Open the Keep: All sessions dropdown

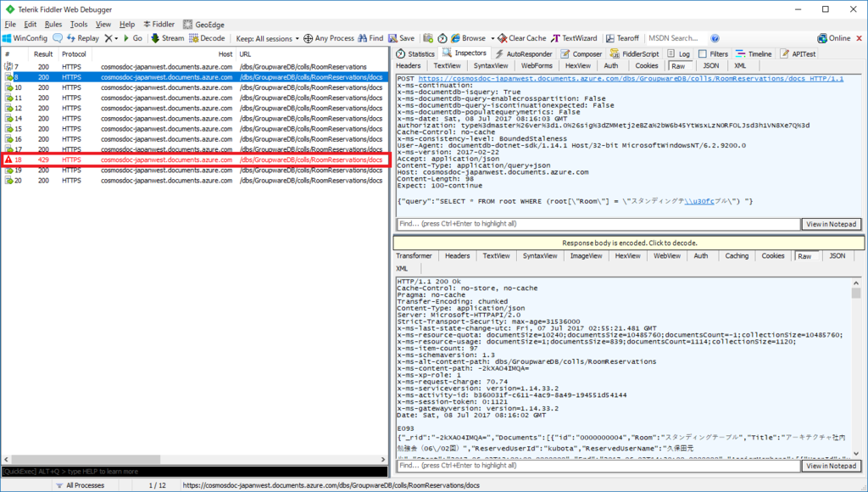(x=267, y=39)
